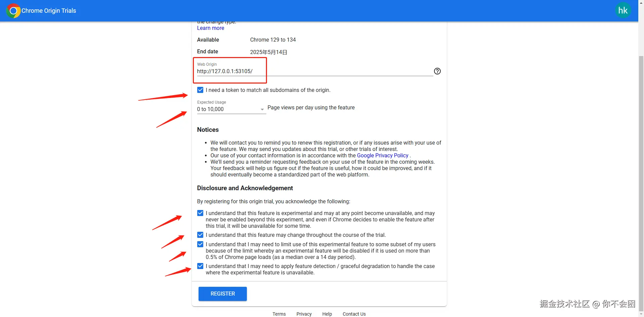Click the end date '2025年5月14日' text

point(269,52)
